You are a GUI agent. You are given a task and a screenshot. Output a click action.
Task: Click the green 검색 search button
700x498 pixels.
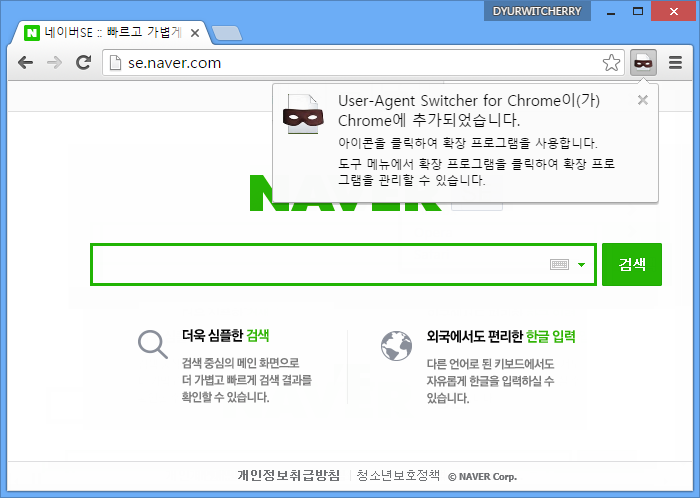pos(632,264)
